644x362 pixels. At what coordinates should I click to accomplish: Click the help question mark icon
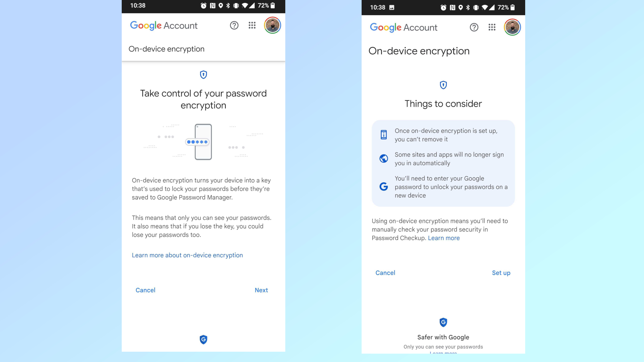(234, 25)
